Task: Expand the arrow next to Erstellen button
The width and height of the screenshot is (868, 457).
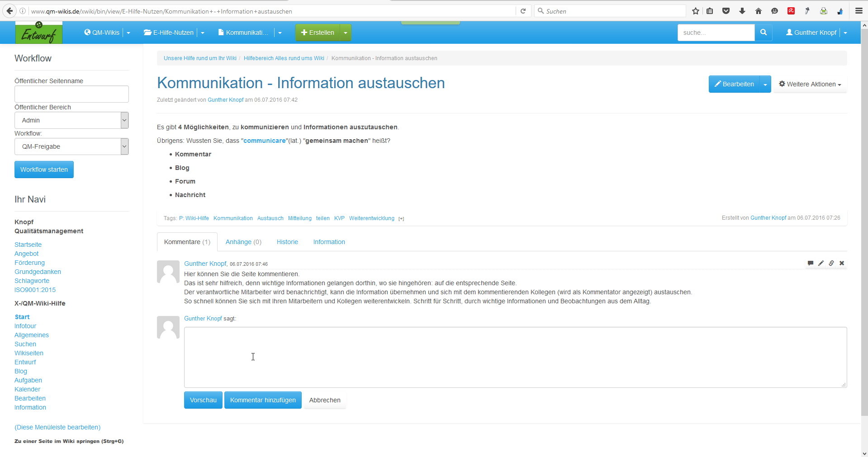Action: 346,33
